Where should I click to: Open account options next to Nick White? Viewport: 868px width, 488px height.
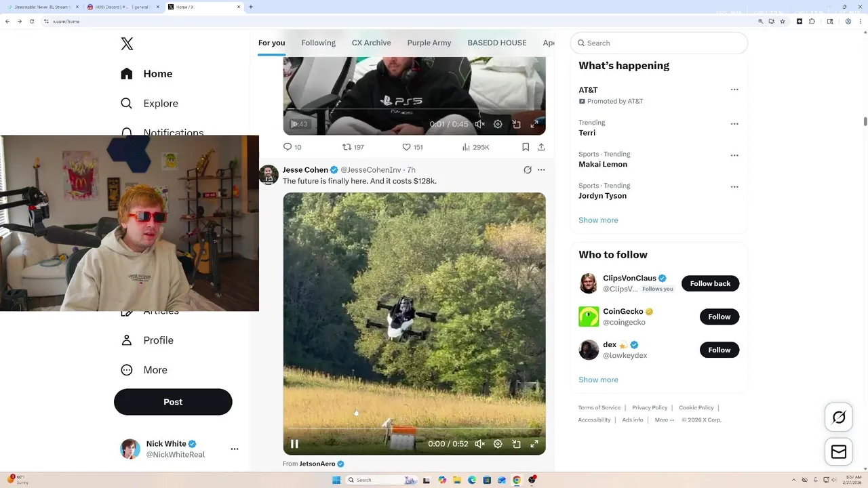pos(235,449)
